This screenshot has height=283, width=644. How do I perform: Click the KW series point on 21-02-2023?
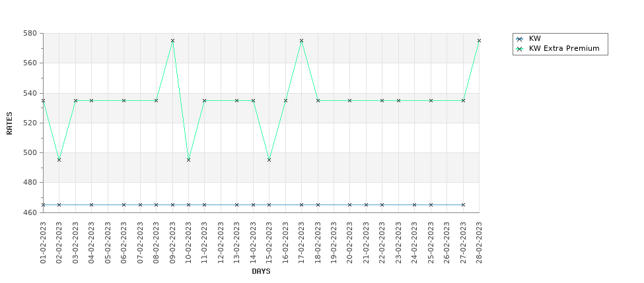[x=366, y=204]
